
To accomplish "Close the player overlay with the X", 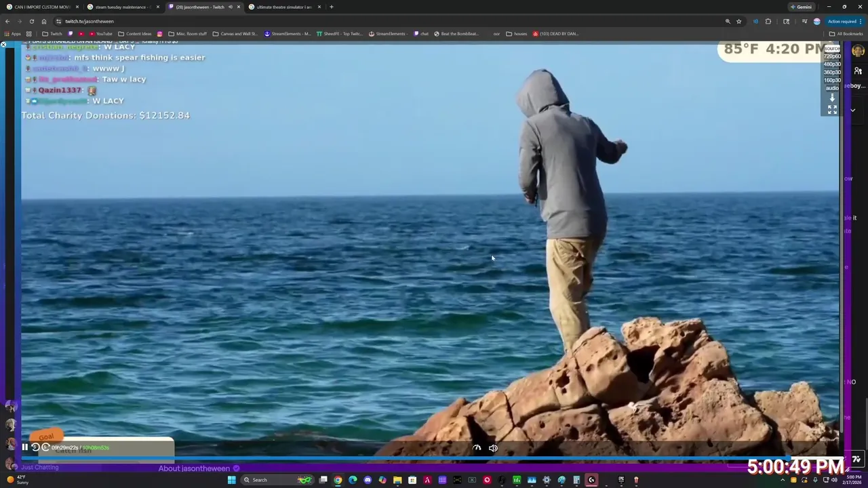I will pos(3,45).
